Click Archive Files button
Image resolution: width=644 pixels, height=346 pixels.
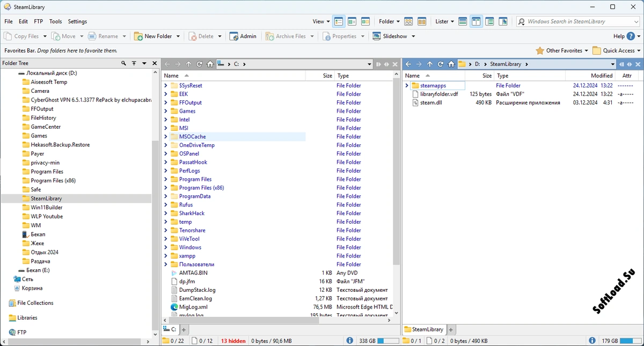286,36
